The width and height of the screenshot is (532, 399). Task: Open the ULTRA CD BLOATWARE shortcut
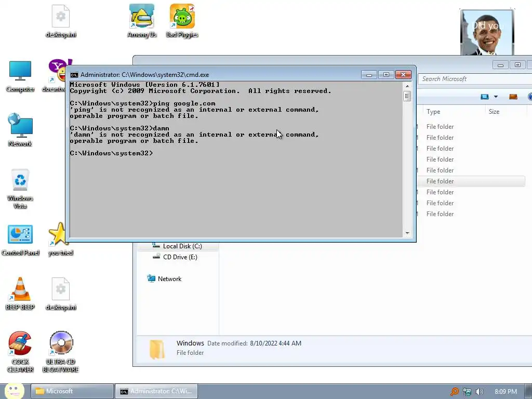point(61,352)
